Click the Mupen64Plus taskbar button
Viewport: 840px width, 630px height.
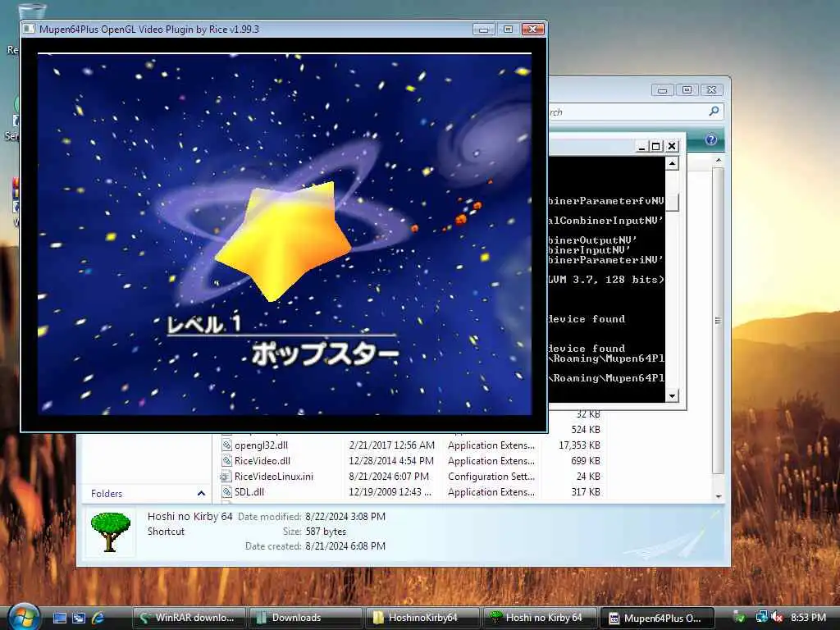tap(657, 618)
